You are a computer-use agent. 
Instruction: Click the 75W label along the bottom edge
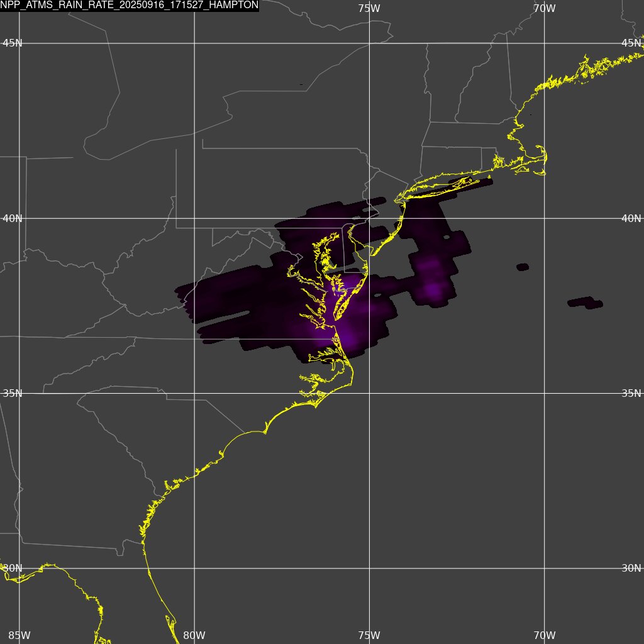point(369,635)
